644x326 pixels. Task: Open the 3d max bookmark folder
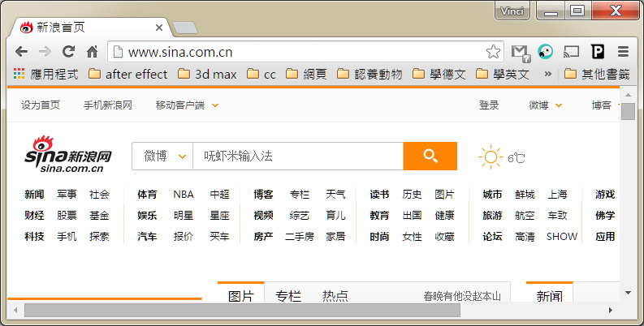[x=207, y=75]
